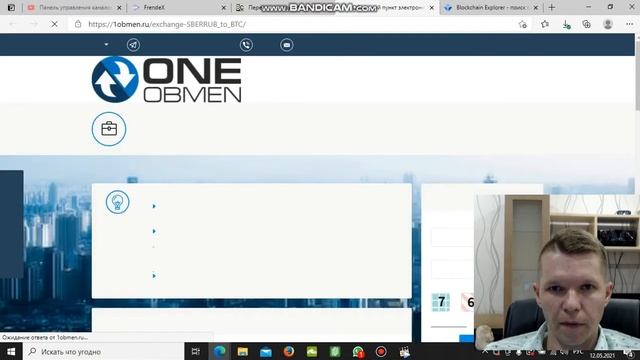Click the lock icon in address bar
Screen dimensions: 640x360
(78, 24)
